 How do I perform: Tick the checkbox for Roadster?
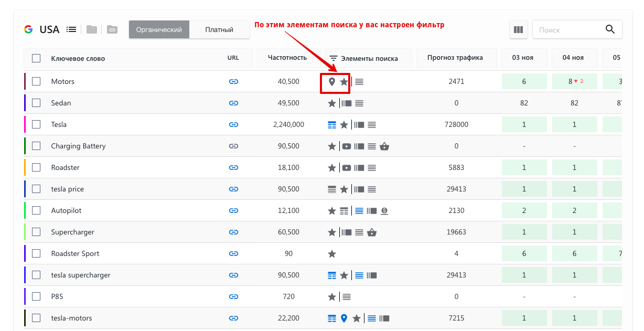click(x=36, y=167)
